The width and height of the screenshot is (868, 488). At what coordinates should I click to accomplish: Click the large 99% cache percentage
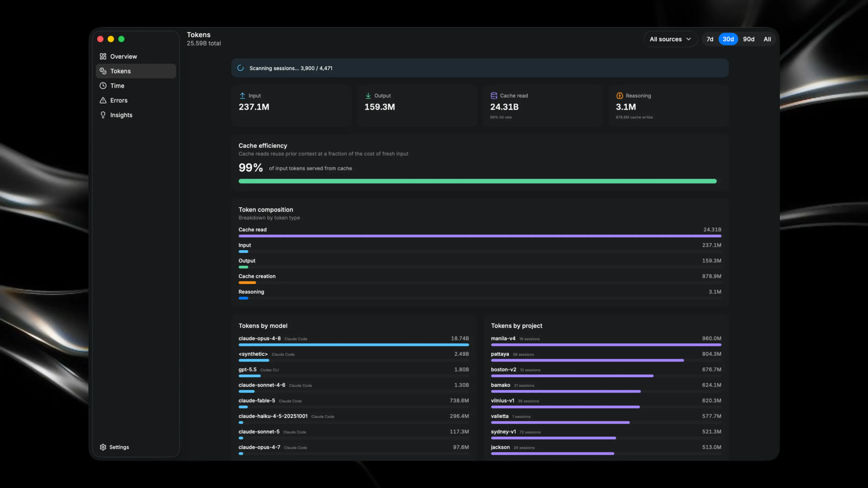[x=250, y=167]
